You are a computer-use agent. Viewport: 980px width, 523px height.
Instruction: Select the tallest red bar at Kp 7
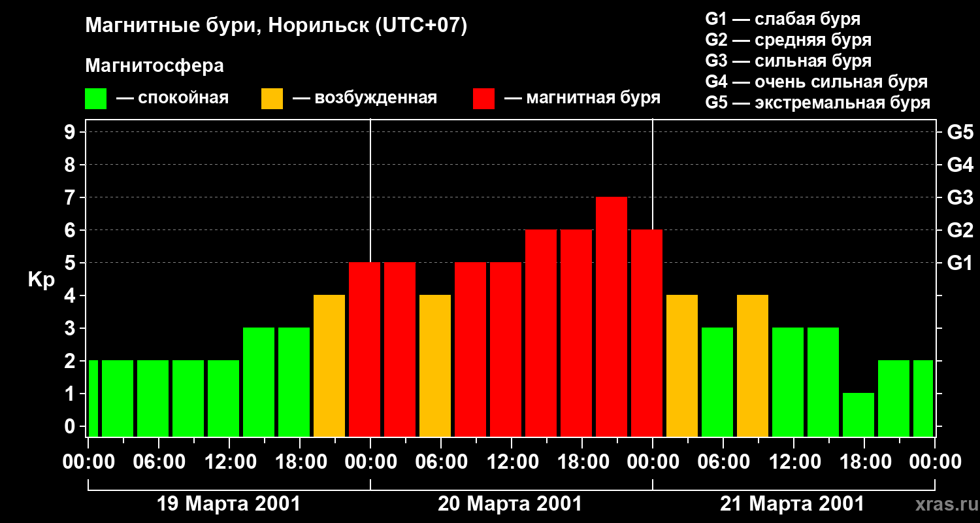[x=612, y=316]
